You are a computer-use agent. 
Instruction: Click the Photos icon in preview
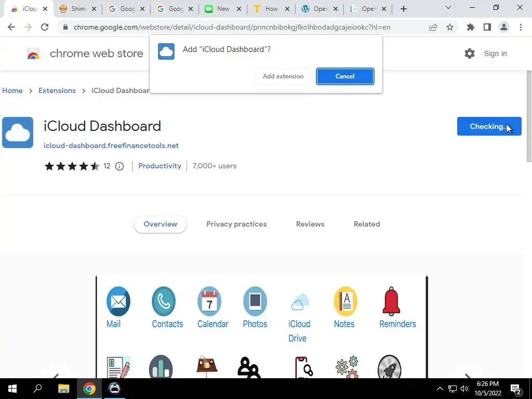click(255, 301)
